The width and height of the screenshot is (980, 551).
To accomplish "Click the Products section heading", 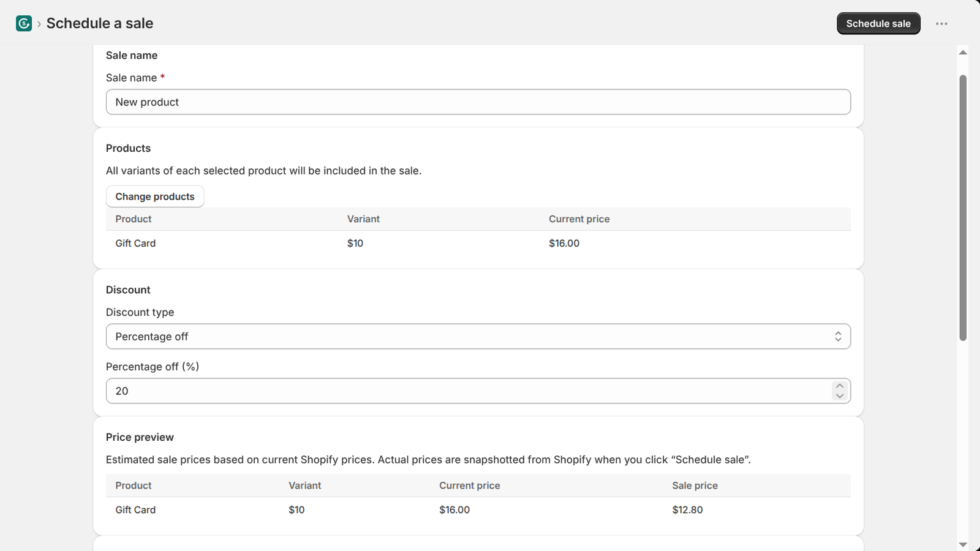I will tap(128, 148).
